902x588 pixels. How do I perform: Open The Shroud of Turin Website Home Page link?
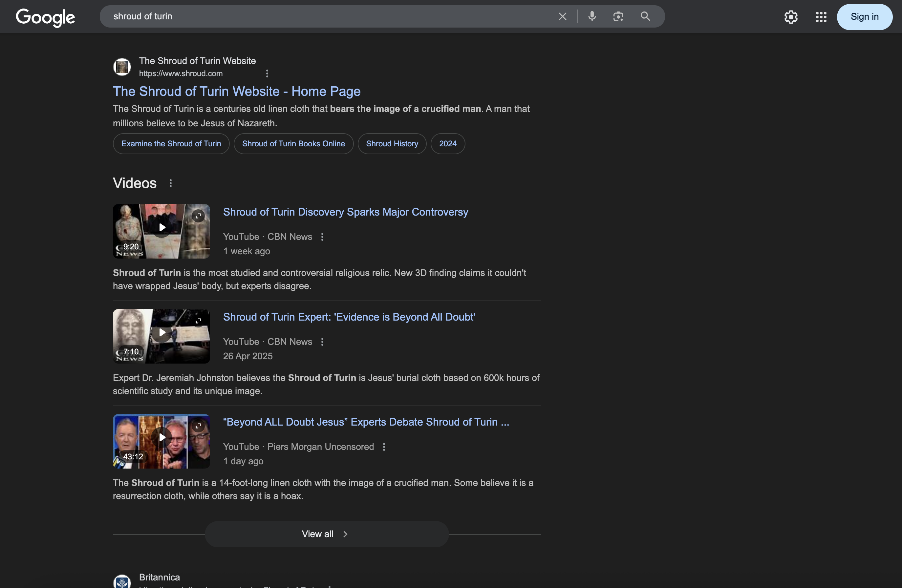[236, 91]
